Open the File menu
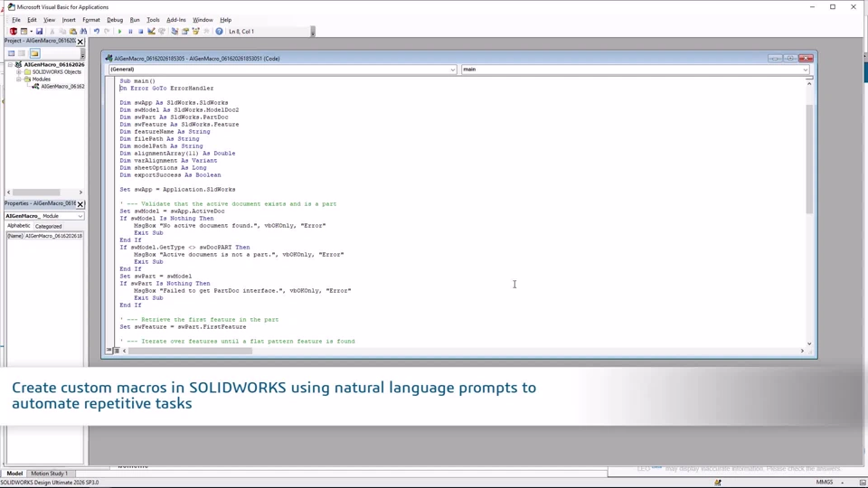Viewport: 868px width, 488px height. click(x=16, y=20)
